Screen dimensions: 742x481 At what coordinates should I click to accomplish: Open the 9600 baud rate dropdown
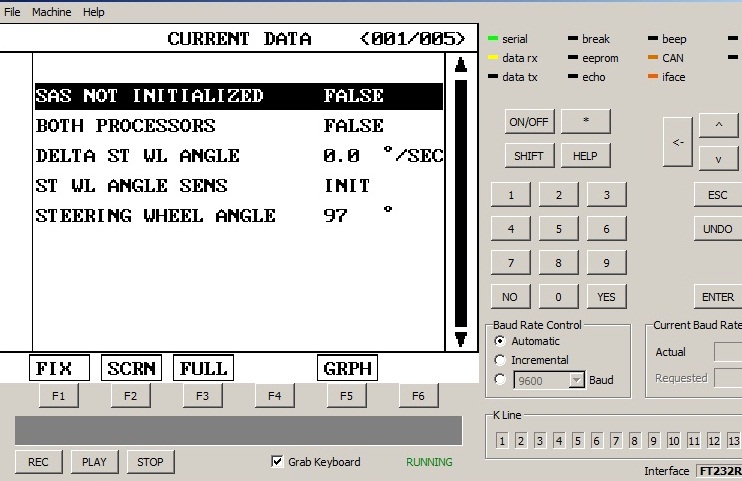tap(576, 379)
